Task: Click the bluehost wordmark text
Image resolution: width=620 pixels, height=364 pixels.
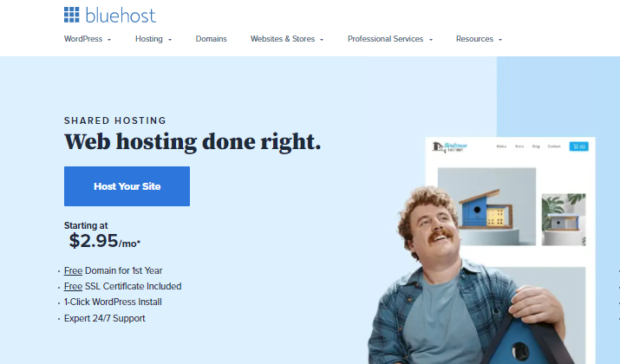Action: 121,16
